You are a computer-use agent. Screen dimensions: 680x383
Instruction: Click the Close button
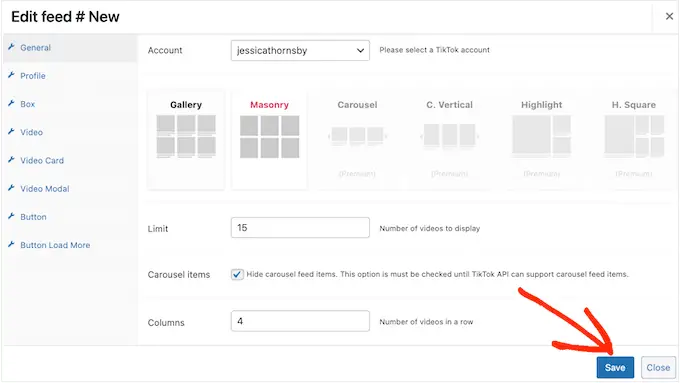(x=658, y=367)
